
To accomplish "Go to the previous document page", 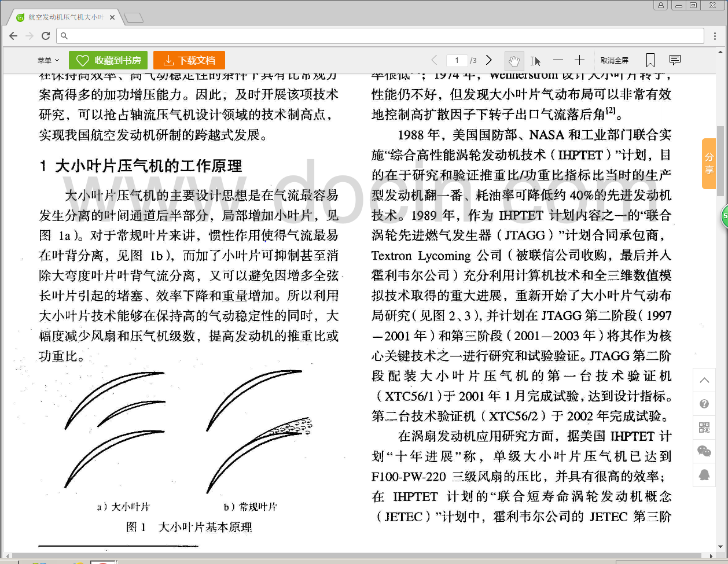I will click(x=435, y=60).
